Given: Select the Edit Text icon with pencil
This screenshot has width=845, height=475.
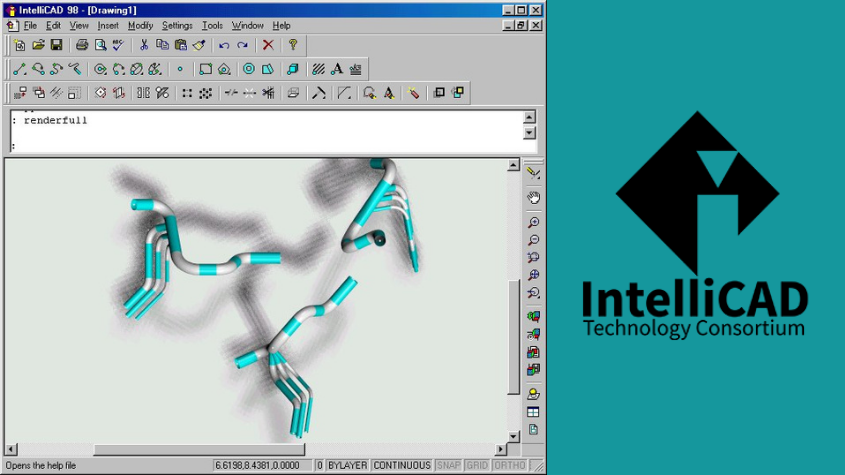Looking at the screenshot, I should pos(389,93).
